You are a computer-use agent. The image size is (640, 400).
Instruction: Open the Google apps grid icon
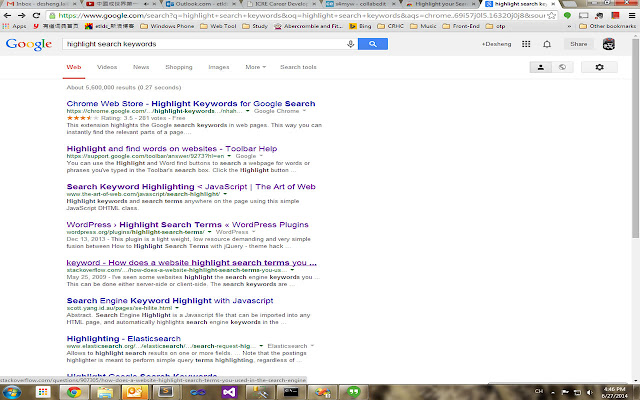click(526, 44)
